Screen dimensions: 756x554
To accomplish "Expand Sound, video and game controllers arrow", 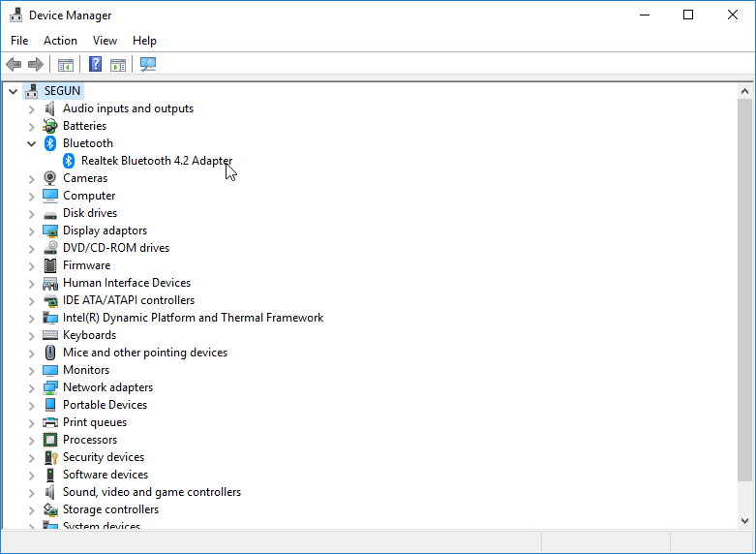I will pos(31,493).
